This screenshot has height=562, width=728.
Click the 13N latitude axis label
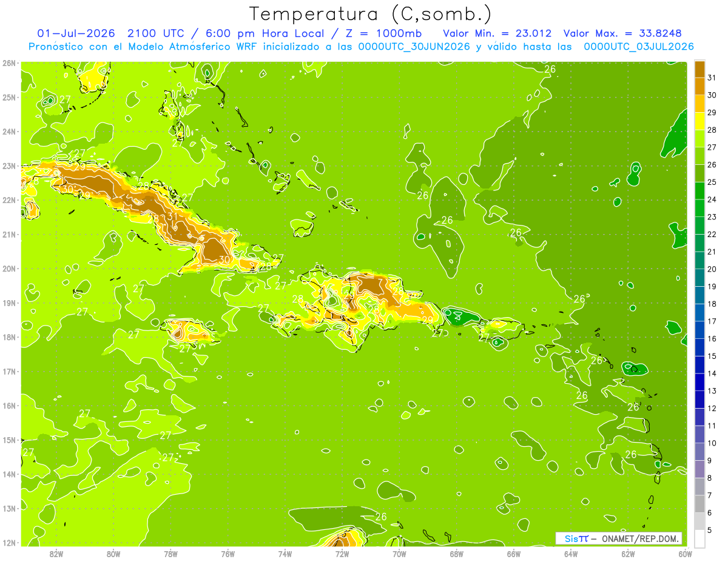[9, 509]
